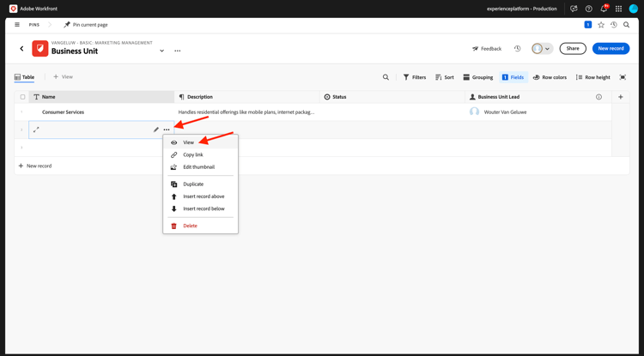The height and width of the screenshot is (356, 644).
Task: Open the history clock icon beside Feedback
Action: point(518,48)
